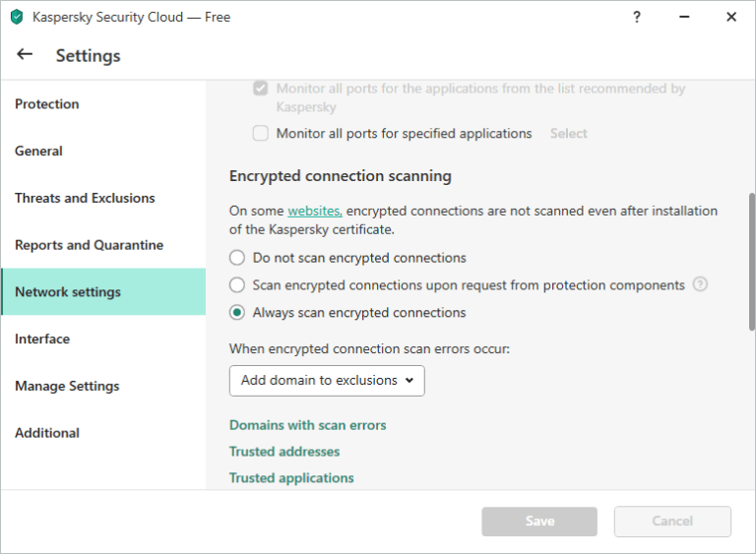The width and height of the screenshot is (756, 554).
Task: Open help via the question mark icon
Action: pos(637,17)
